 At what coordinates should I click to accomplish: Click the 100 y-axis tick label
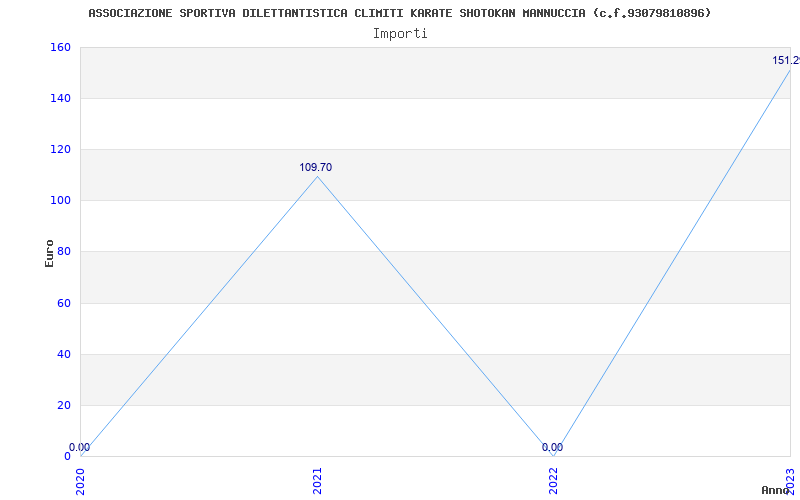pyautogui.click(x=60, y=201)
